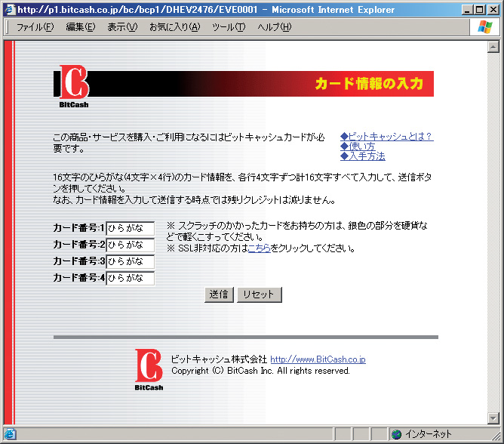
Task: Open the 使い方 link
Action: tap(358, 146)
